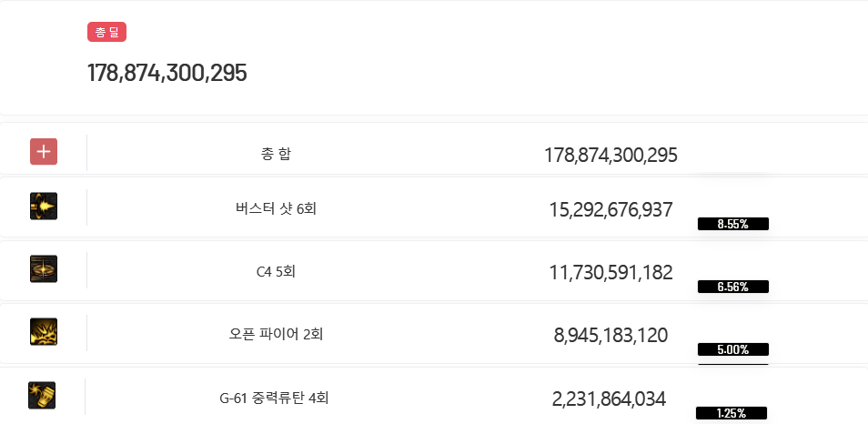Select the 총 딜 red badge

click(106, 32)
